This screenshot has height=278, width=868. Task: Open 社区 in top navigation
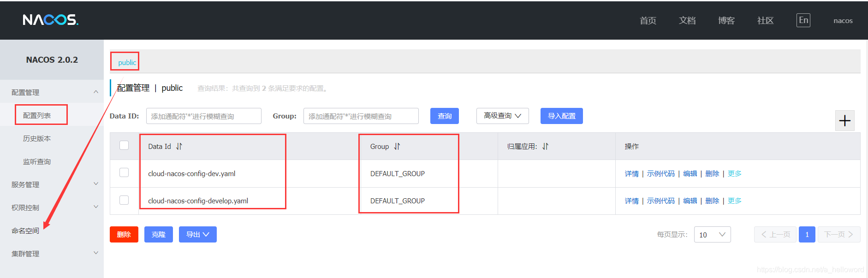click(x=766, y=20)
